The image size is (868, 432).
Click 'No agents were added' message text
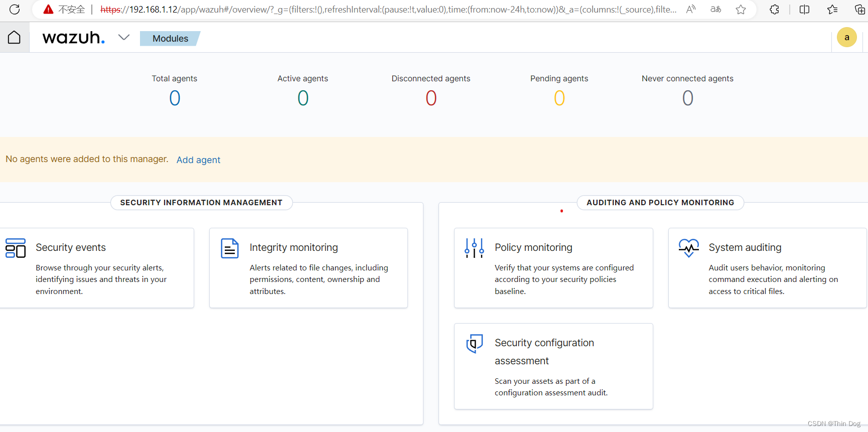click(87, 159)
